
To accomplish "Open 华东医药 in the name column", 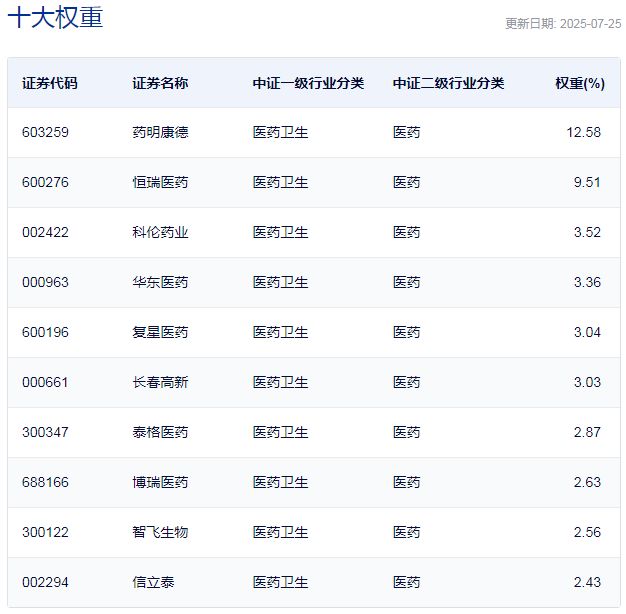I will point(160,282).
